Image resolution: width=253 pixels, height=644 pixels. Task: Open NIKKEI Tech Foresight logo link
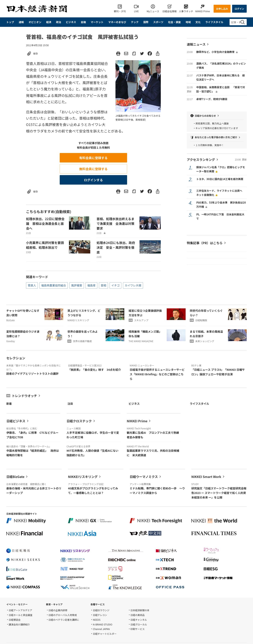[156, 521]
